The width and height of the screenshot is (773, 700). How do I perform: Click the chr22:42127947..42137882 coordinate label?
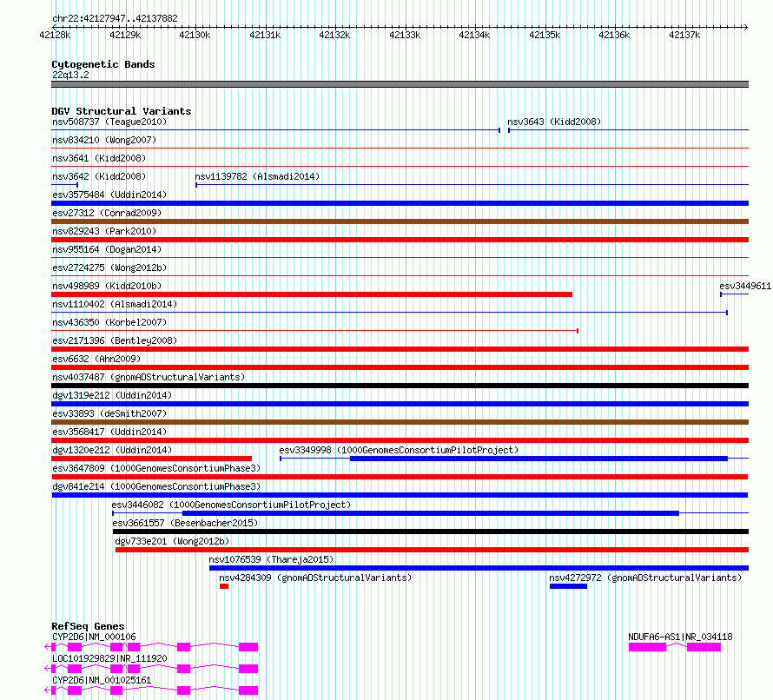[x=115, y=19]
